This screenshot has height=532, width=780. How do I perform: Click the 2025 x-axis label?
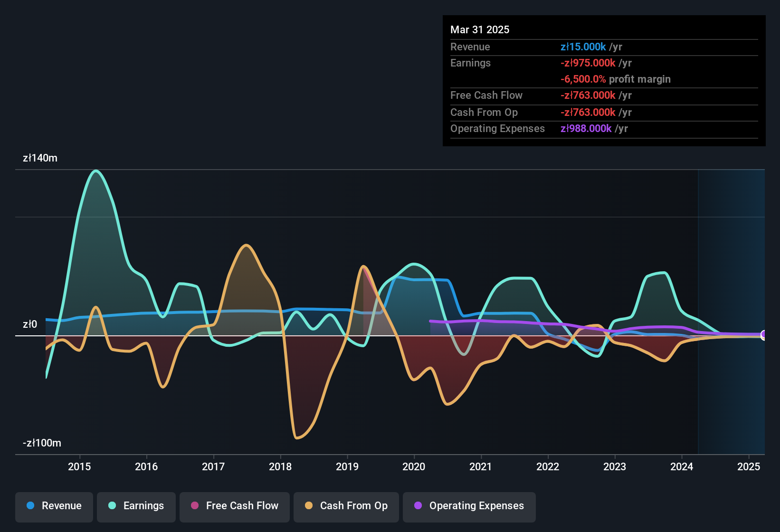click(749, 466)
